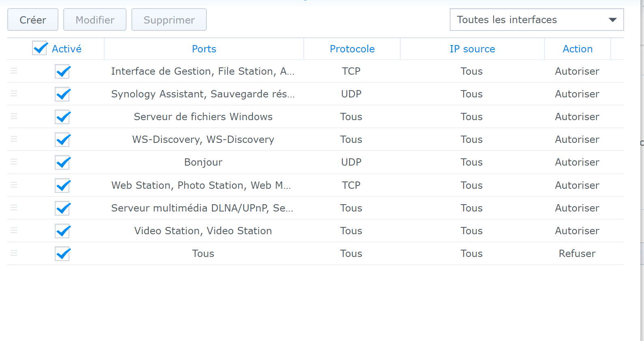Sort by the Protocole column header
The image size is (644, 341).
[352, 49]
